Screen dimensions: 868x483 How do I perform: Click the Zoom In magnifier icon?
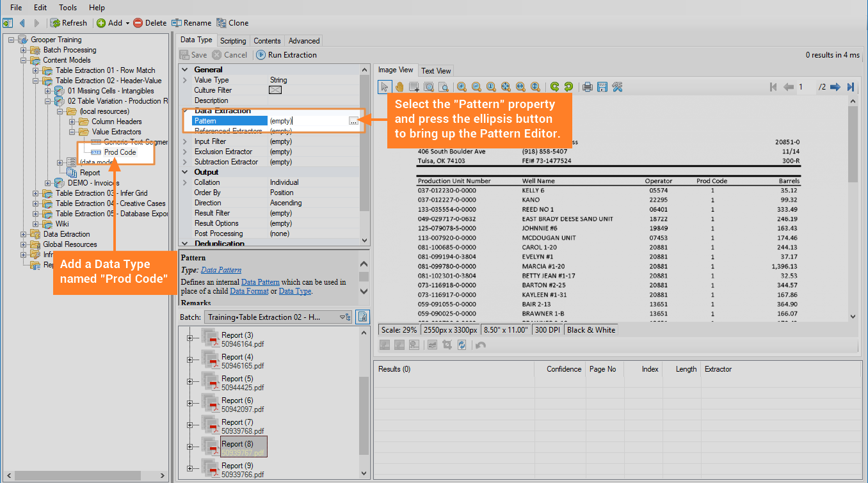[462, 87]
